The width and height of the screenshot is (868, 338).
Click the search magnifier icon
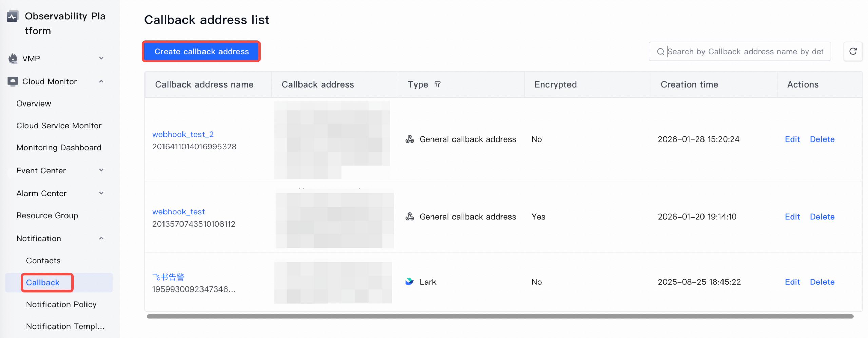click(x=660, y=52)
